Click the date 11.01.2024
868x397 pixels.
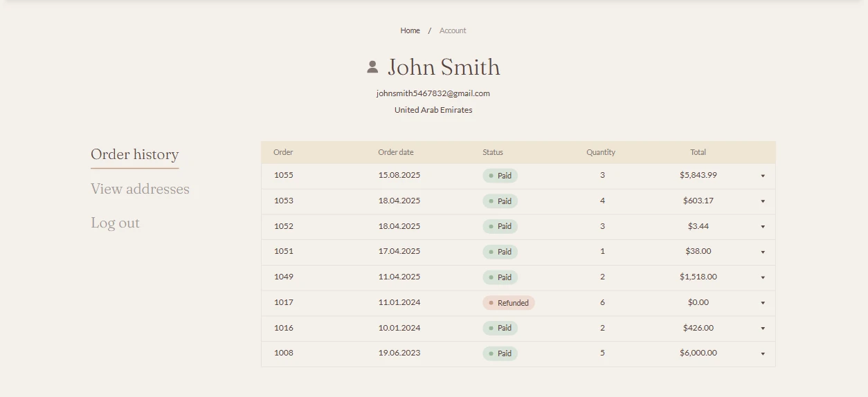[399, 302]
